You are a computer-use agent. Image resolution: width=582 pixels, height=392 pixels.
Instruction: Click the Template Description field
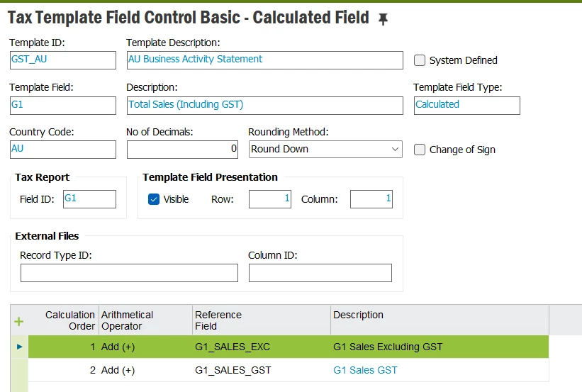(x=264, y=60)
